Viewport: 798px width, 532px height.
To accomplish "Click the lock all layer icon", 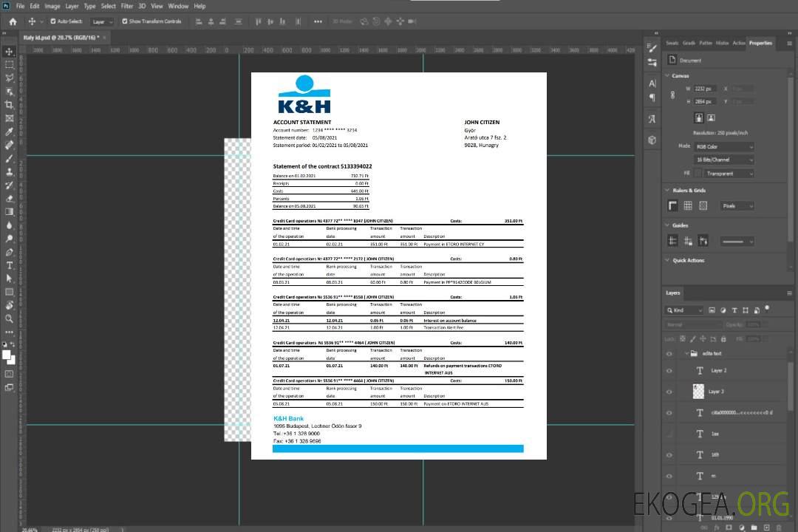I will pos(723,339).
